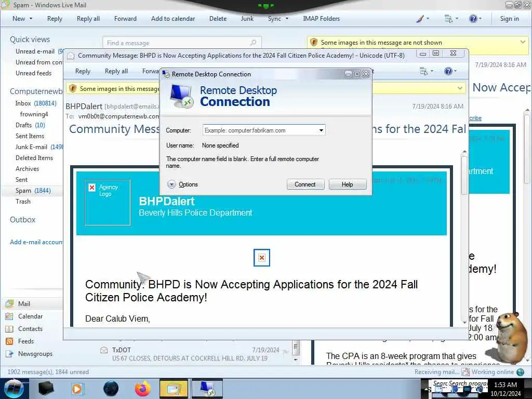Click Windows Live Mail taskbar button
This screenshot has width=532, height=399.
174,389
